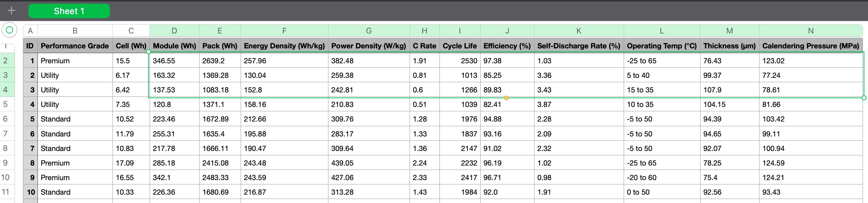The width and height of the screenshot is (868, 203).
Task: Click power density value 427.06
Action: pyautogui.click(x=369, y=178)
